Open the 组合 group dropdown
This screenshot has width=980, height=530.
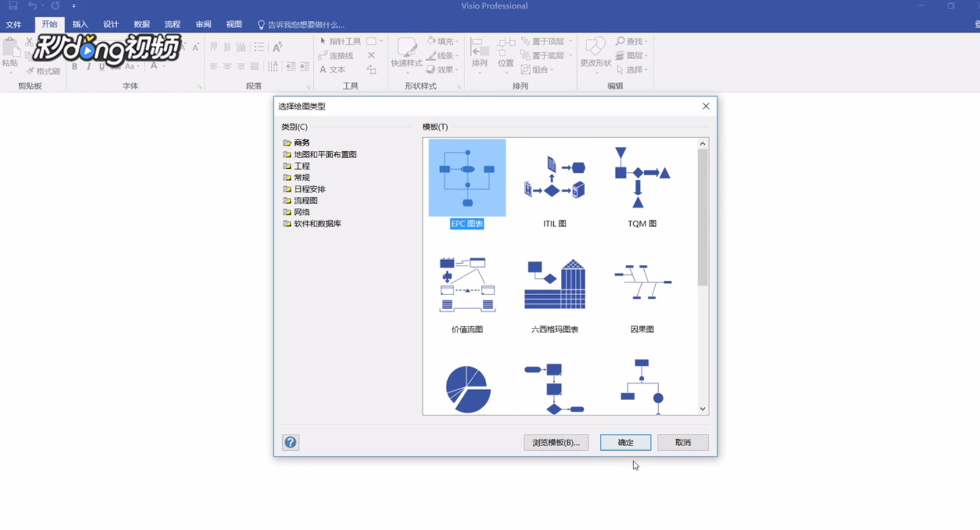pyautogui.click(x=537, y=70)
